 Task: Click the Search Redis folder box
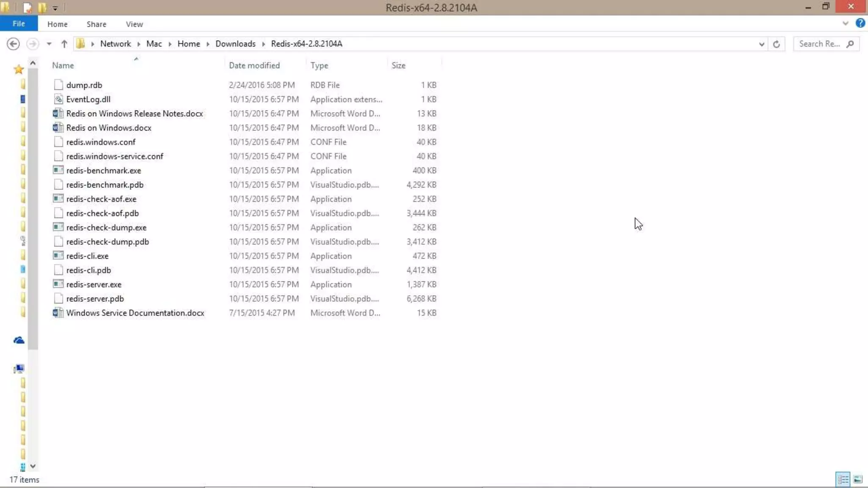(x=819, y=44)
